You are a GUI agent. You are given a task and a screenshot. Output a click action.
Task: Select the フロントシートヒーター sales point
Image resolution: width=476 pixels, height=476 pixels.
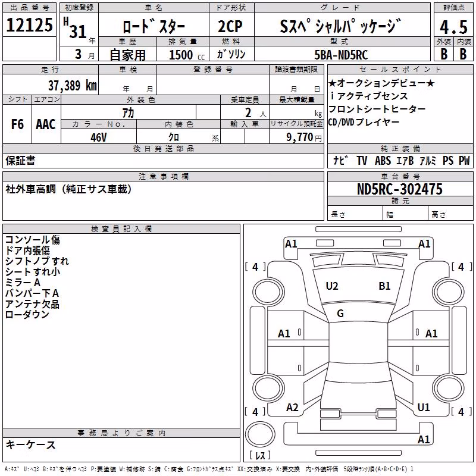coord(377,109)
